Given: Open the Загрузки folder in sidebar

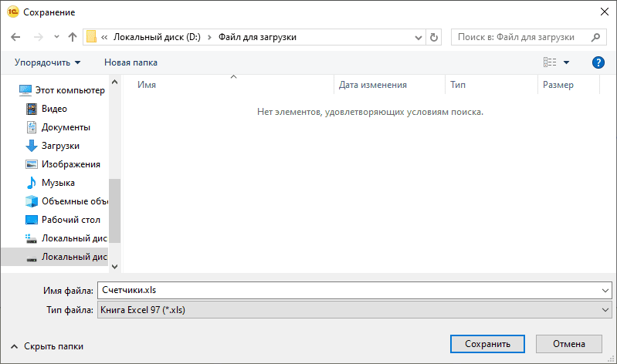Looking at the screenshot, I should [60, 146].
